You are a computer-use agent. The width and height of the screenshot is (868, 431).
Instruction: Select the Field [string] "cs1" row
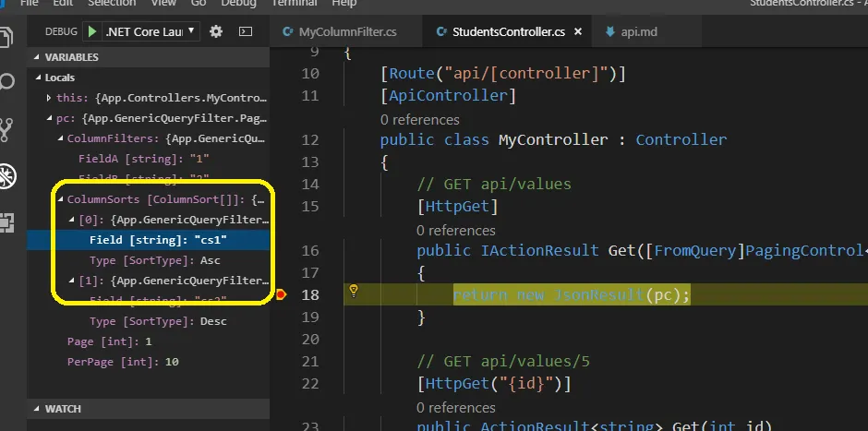point(149,240)
